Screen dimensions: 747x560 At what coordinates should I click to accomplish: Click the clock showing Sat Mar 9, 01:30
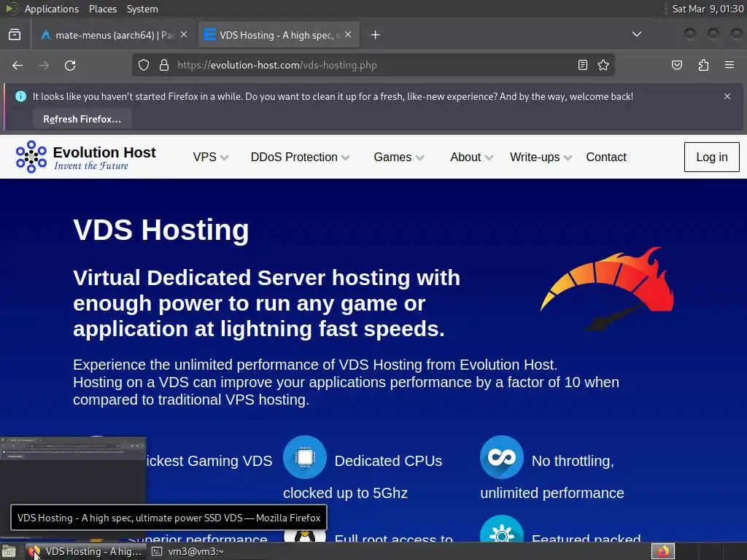point(708,9)
